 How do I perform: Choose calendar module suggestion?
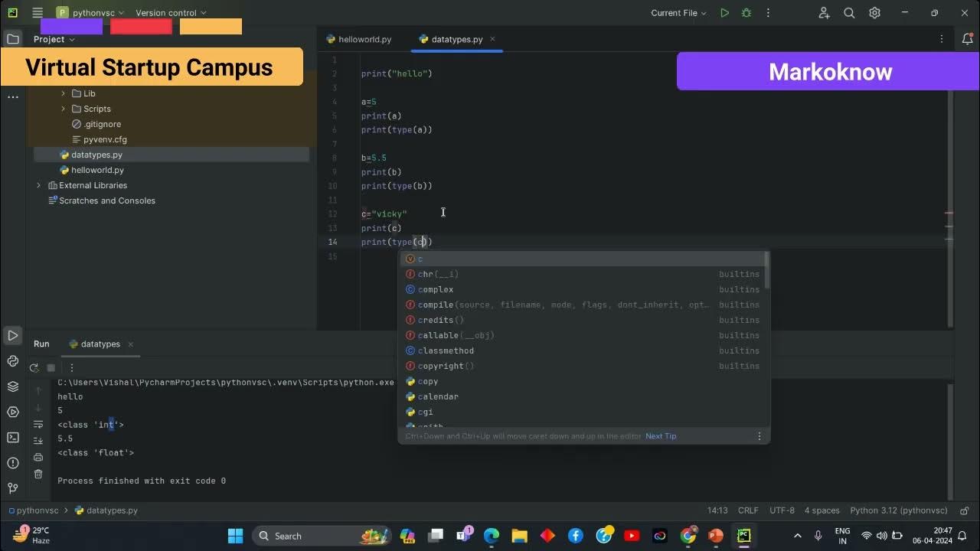(x=582, y=396)
